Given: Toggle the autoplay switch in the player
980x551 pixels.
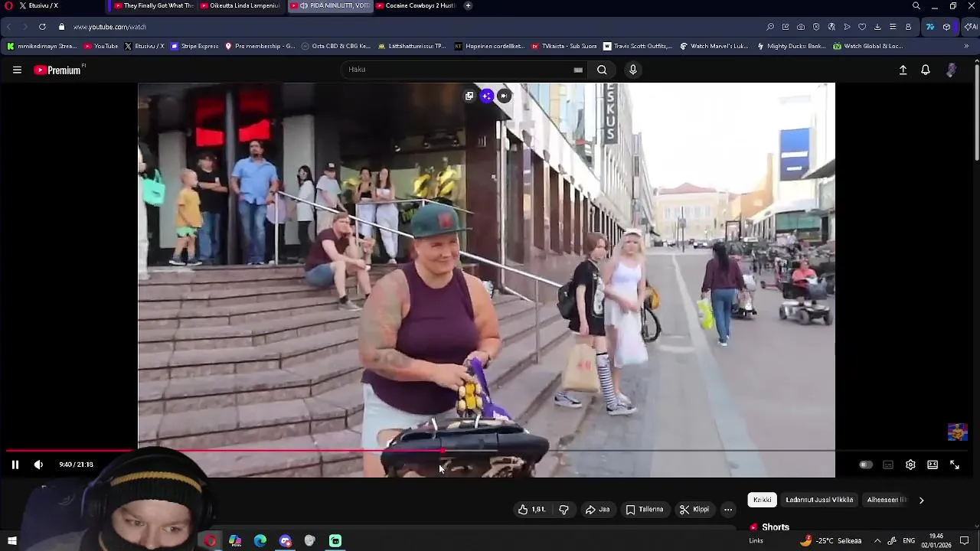Looking at the screenshot, I should [865, 465].
